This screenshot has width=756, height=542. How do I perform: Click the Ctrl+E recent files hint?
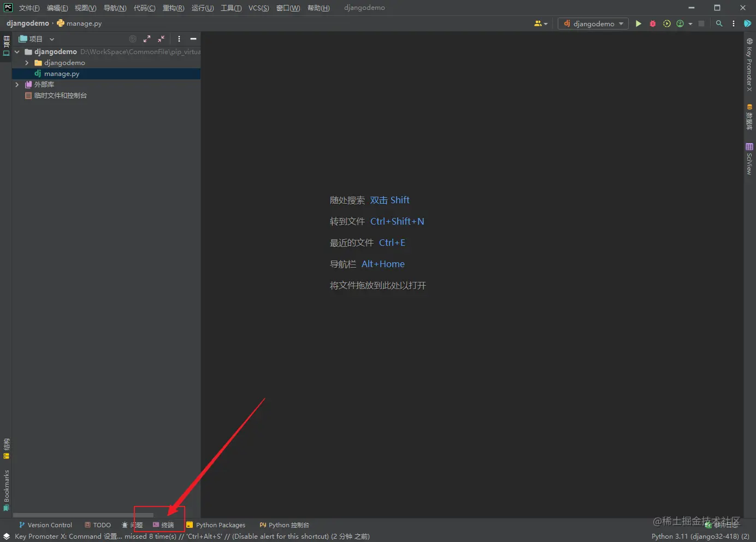click(x=392, y=243)
